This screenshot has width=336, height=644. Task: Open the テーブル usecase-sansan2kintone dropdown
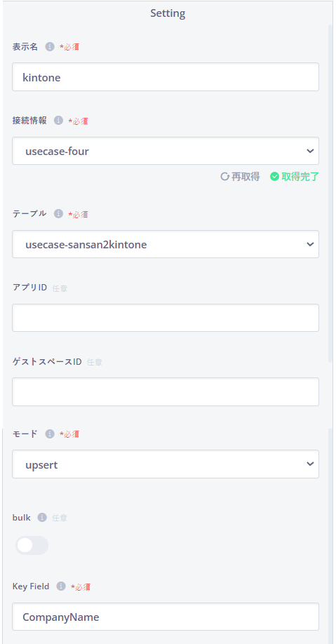click(166, 244)
